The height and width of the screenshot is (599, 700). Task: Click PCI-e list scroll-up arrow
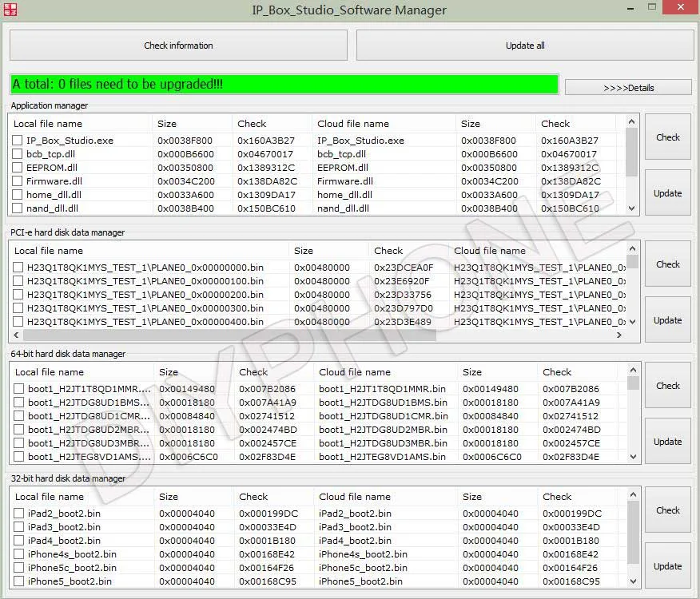[x=632, y=248]
